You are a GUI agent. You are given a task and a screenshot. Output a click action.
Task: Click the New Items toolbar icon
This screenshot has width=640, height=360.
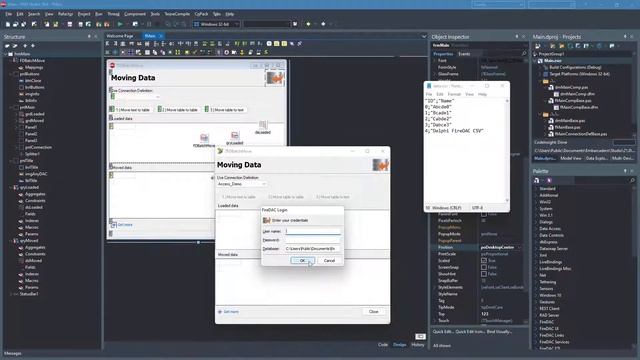coord(8,24)
